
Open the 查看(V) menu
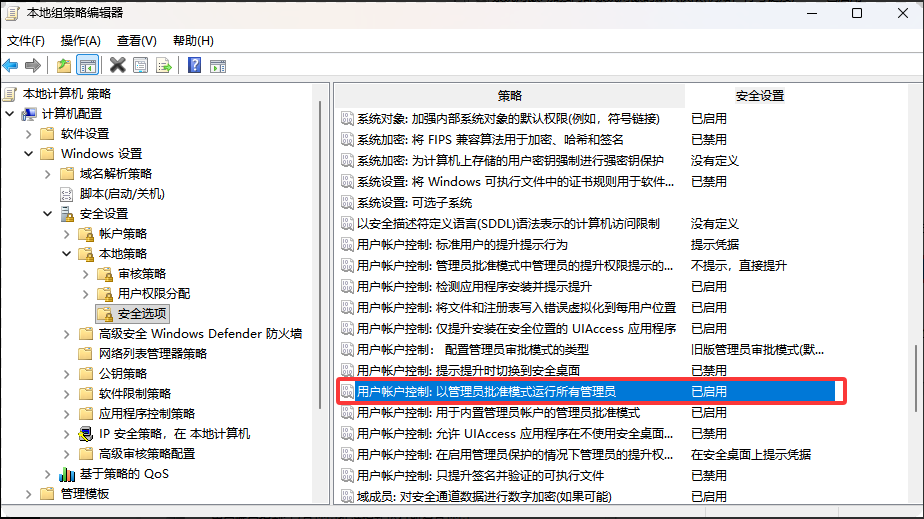(136, 41)
